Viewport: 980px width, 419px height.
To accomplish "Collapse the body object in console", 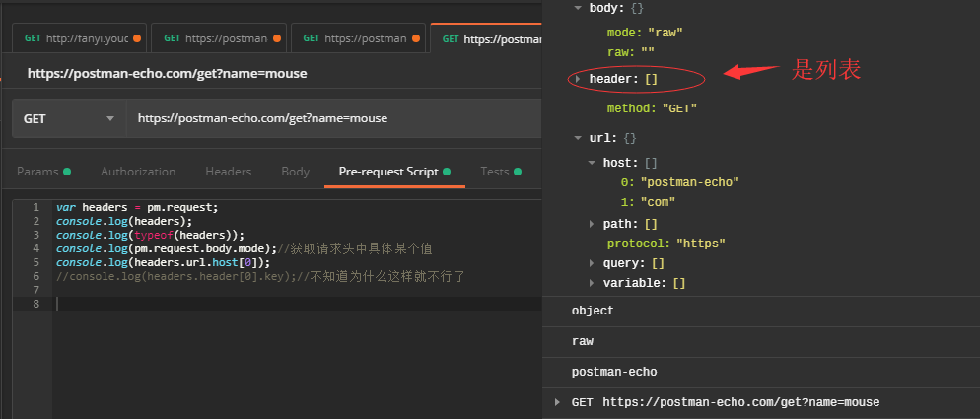I will [x=578, y=7].
